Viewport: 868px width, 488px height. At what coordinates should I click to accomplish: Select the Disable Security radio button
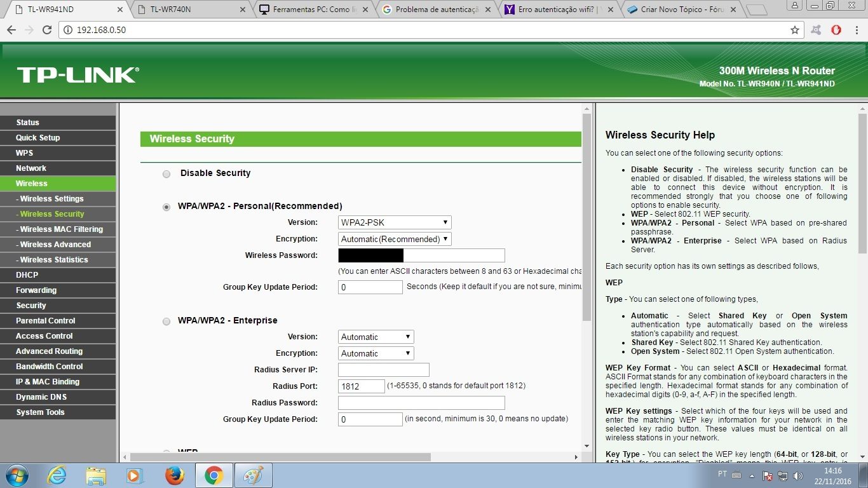click(x=166, y=174)
